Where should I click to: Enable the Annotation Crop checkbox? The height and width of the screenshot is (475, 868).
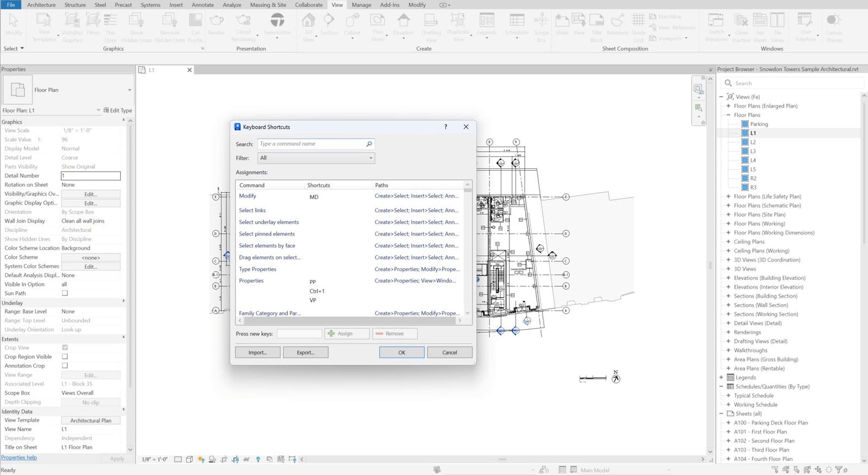tap(65, 366)
